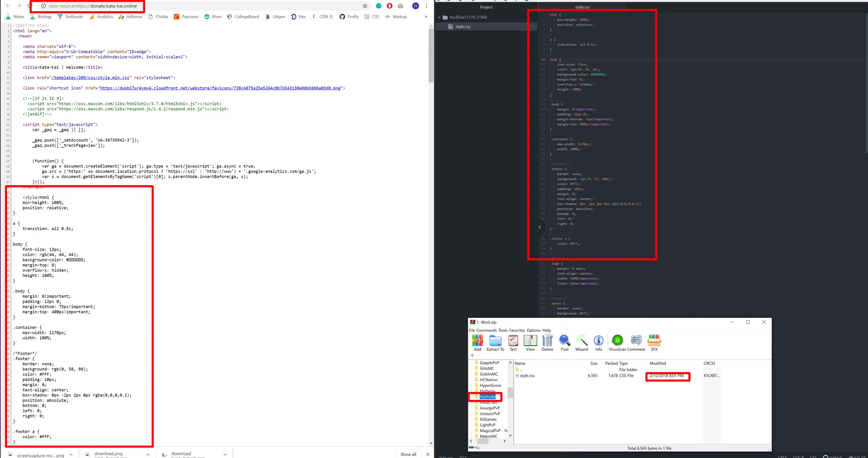Open the WinRAR Wizard tool
Image resolution: width=868 pixels, height=458 pixels.
(x=582, y=341)
